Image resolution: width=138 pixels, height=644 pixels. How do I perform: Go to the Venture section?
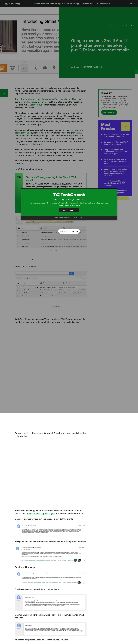pos(53,4)
